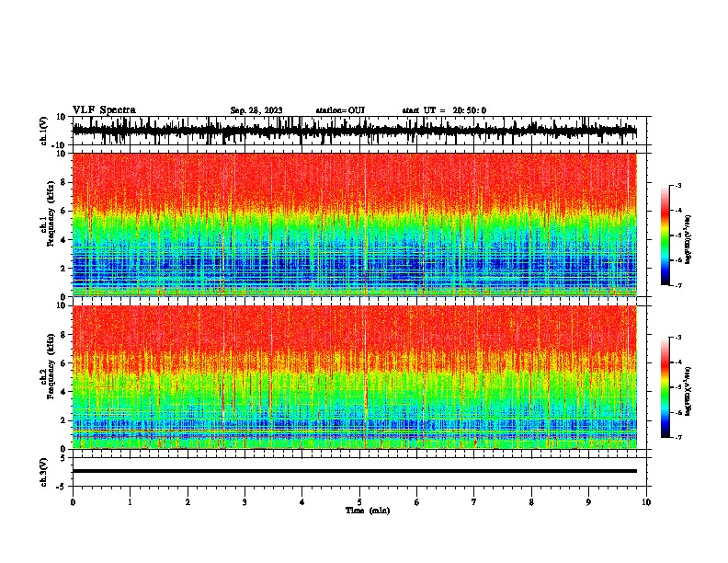This screenshot has width=728, height=563.
Task: Click time-axis tick label "9"
Action: click(588, 502)
